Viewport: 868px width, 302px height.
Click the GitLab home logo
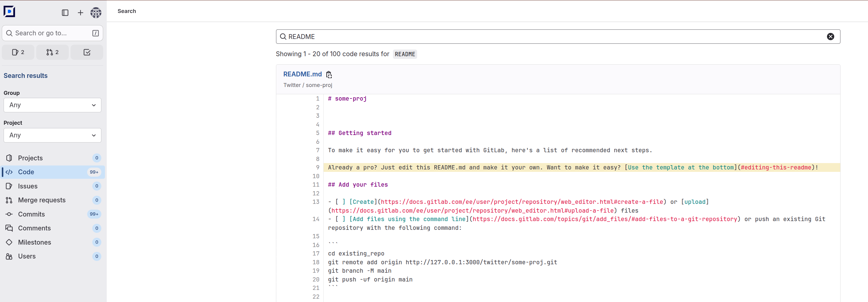click(x=9, y=11)
